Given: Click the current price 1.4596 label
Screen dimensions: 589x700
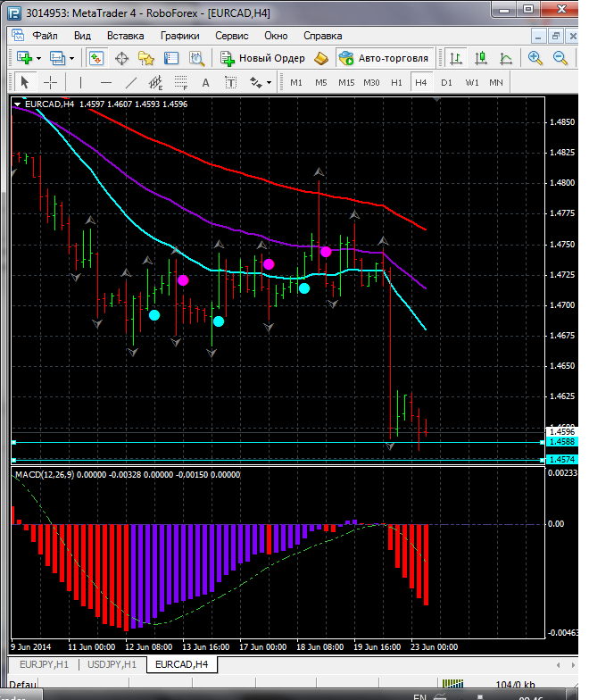Looking at the screenshot, I should (562, 432).
